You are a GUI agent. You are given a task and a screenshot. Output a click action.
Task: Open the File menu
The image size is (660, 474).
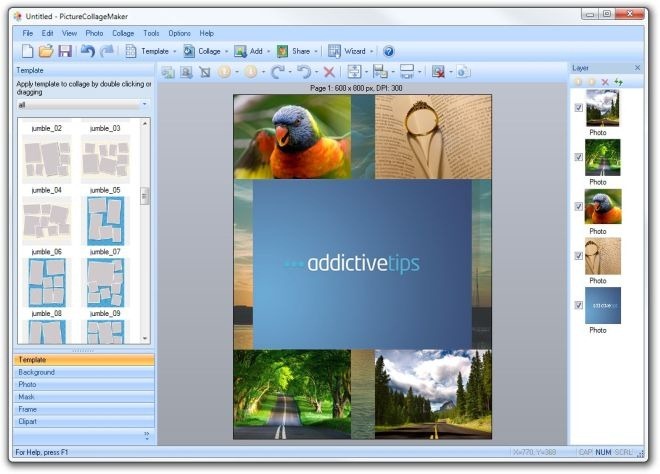[x=28, y=33]
